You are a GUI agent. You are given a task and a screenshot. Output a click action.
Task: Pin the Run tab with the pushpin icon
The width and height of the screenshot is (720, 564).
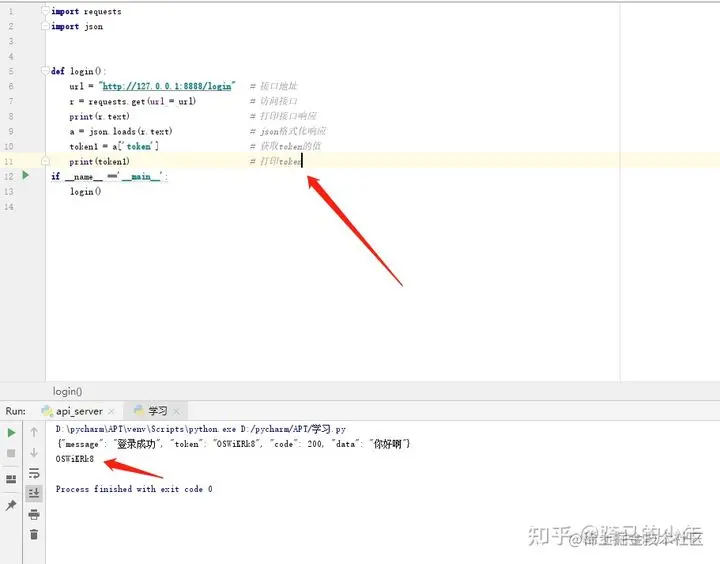[11, 505]
